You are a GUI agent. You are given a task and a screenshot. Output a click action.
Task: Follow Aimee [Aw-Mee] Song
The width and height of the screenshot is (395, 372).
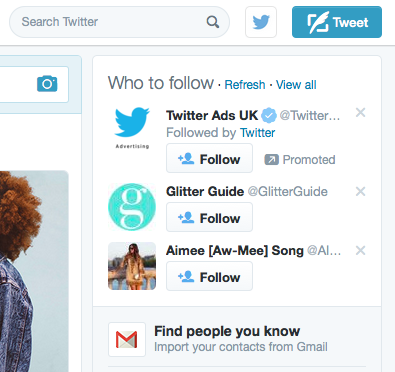point(209,276)
